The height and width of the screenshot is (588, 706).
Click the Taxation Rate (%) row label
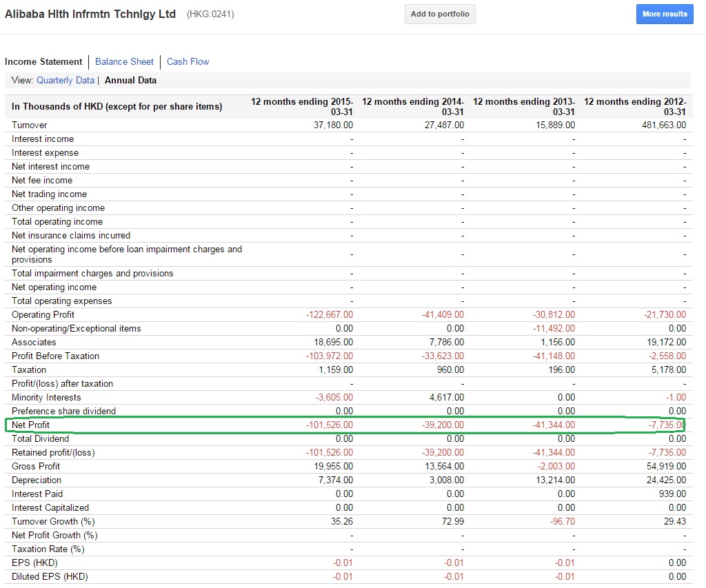pos(48,549)
